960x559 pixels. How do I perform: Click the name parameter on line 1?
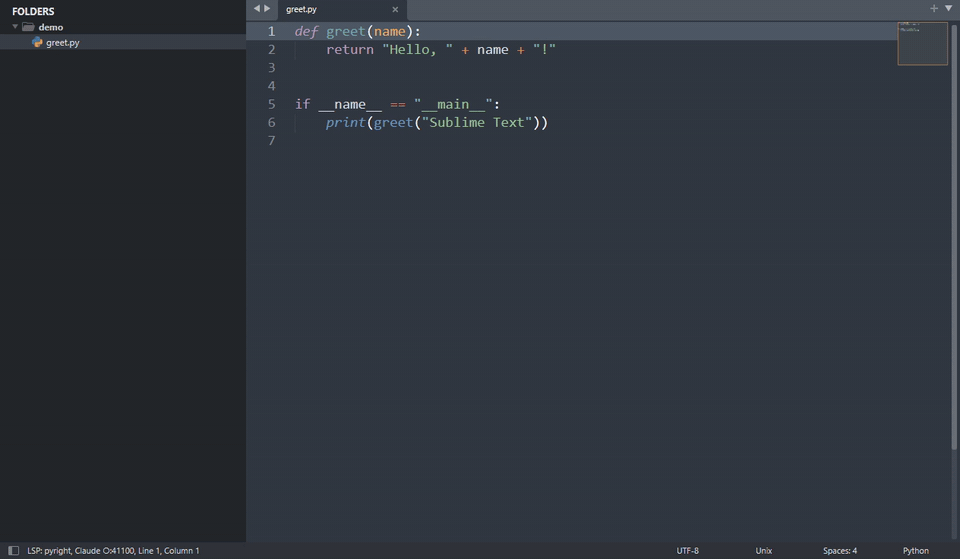click(390, 31)
